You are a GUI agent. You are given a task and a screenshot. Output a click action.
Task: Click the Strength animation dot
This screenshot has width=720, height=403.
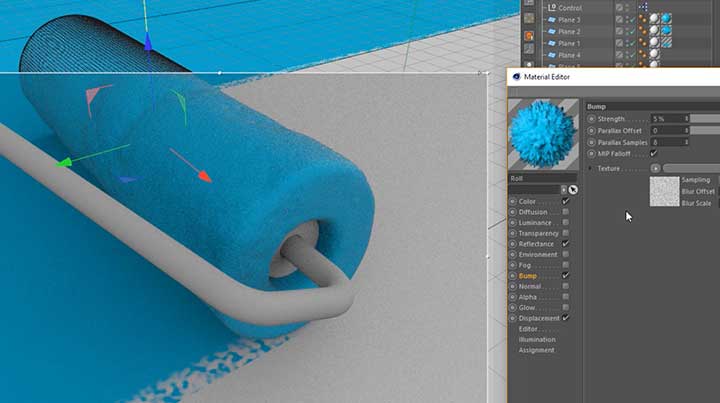[x=591, y=119]
